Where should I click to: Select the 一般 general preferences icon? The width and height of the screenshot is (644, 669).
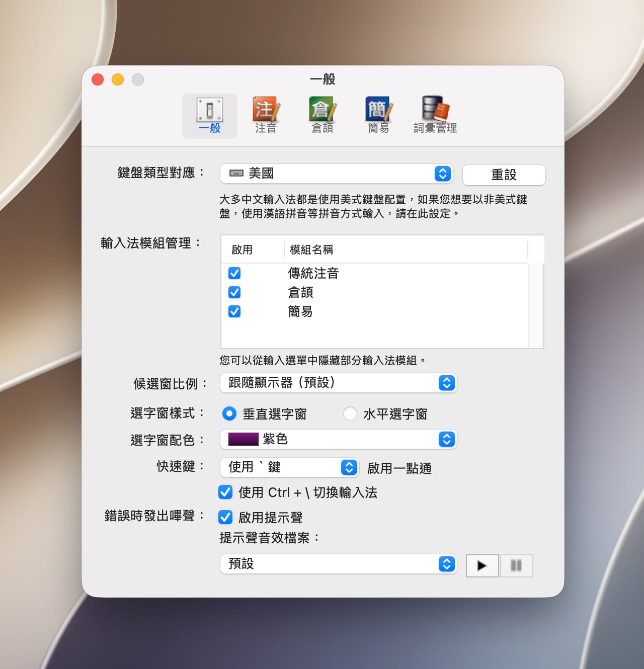click(210, 116)
